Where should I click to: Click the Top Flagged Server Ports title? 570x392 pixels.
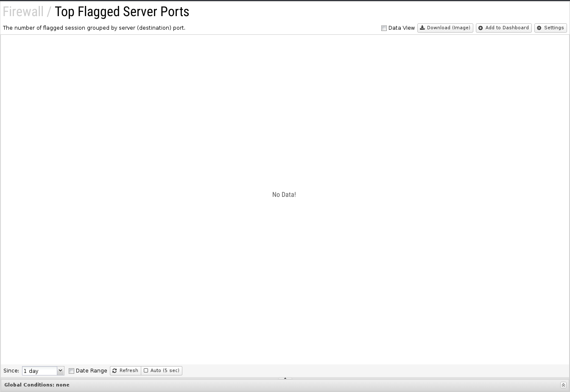tap(122, 12)
